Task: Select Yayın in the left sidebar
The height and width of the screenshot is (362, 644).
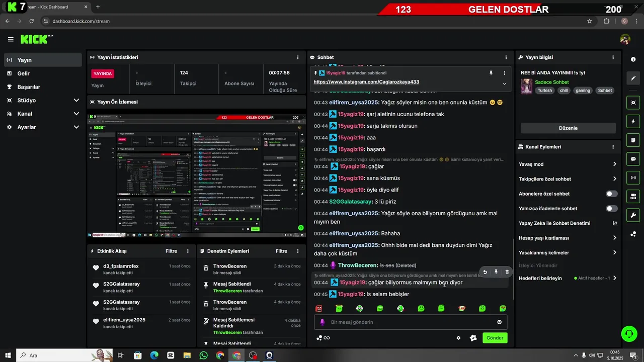Action: coord(43,60)
